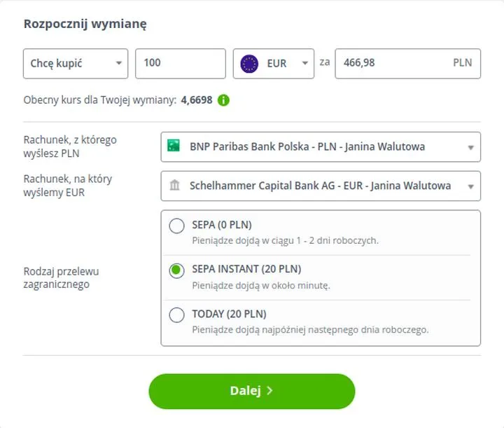Select the SEPA (0 PLN) transfer option
Image resolution: width=504 pixels, height=428 pixels.
click(177, 226)
